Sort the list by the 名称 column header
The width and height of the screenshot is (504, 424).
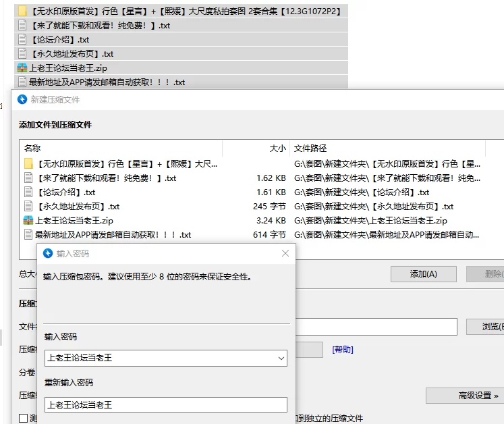coord(32,148)
